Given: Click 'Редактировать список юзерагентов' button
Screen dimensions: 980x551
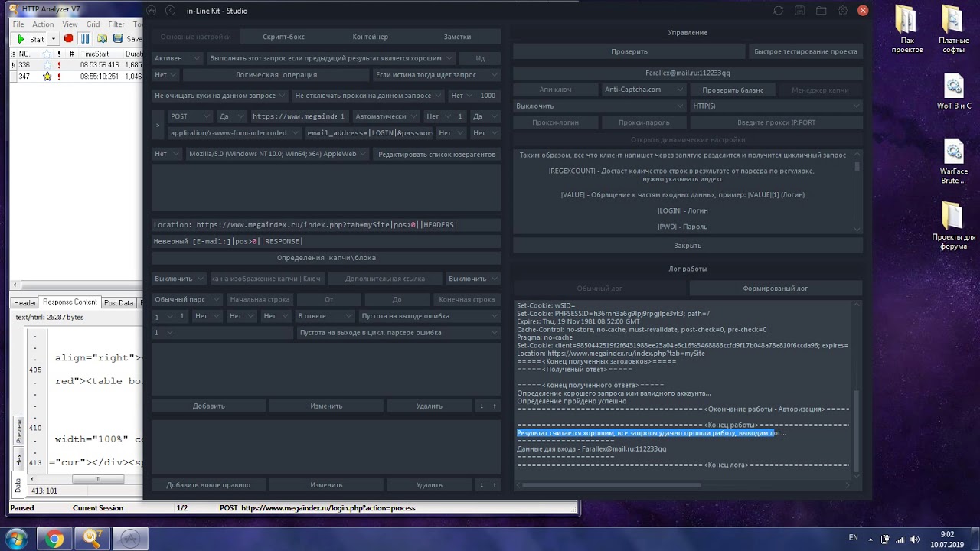Looking at the screenshot, I should pos(437,154).
